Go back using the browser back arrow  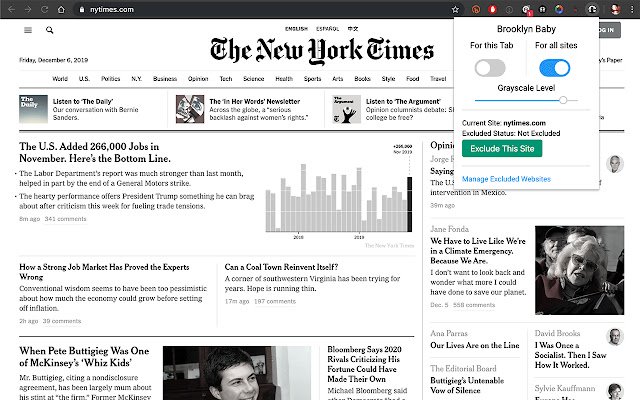11,9
